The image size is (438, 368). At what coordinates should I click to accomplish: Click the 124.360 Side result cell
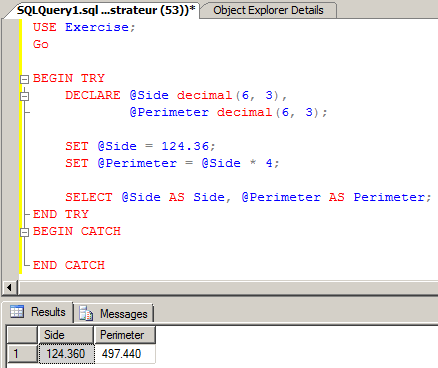(66, 354)
